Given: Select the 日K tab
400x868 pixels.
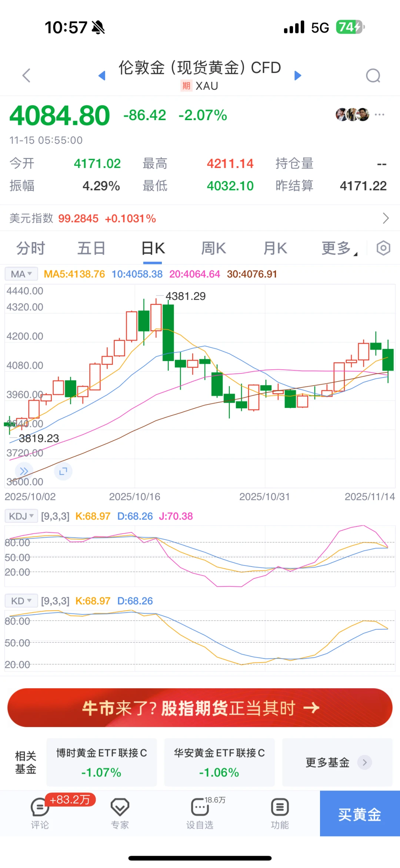Looking at the screenshot, I should pos(153,248).
